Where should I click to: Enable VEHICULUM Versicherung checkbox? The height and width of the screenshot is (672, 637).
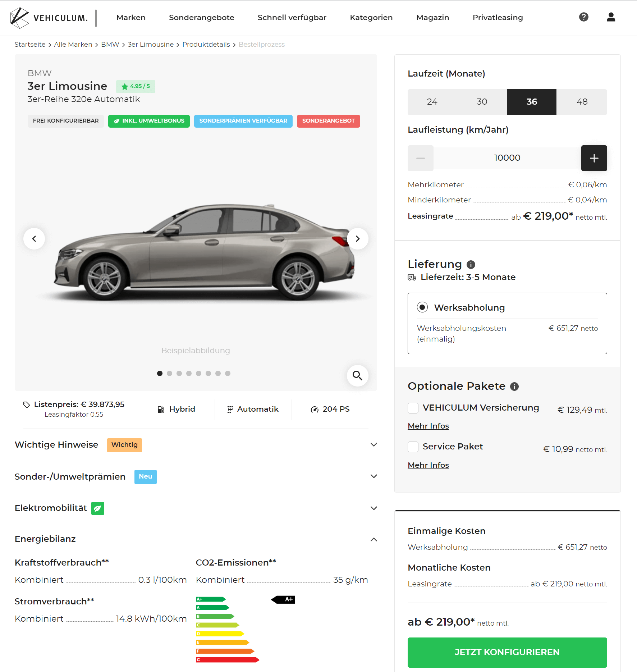click(x=413, y=408)
